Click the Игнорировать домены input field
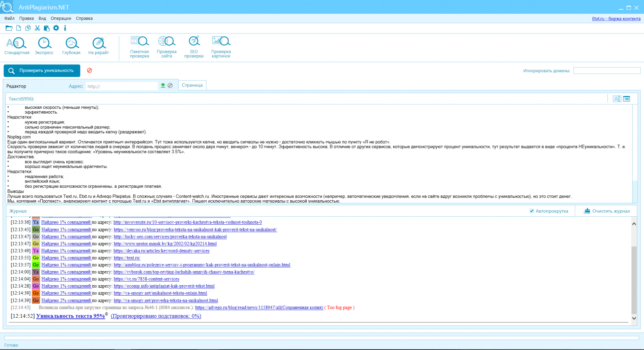The width and height of the screenshot is (644, 350). pyautogui.click(x=607, y=70)
